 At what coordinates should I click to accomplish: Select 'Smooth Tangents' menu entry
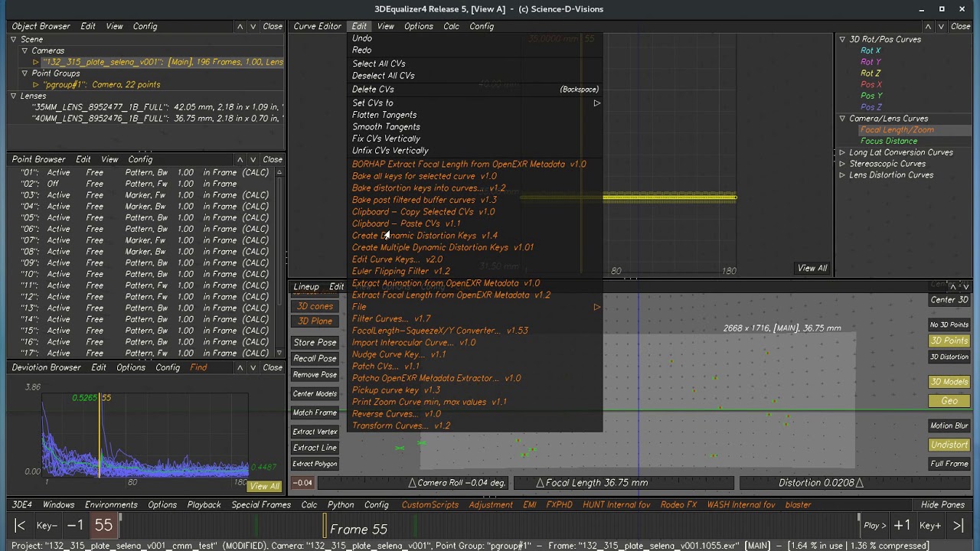pyautogui.click(x=386, y=127)
